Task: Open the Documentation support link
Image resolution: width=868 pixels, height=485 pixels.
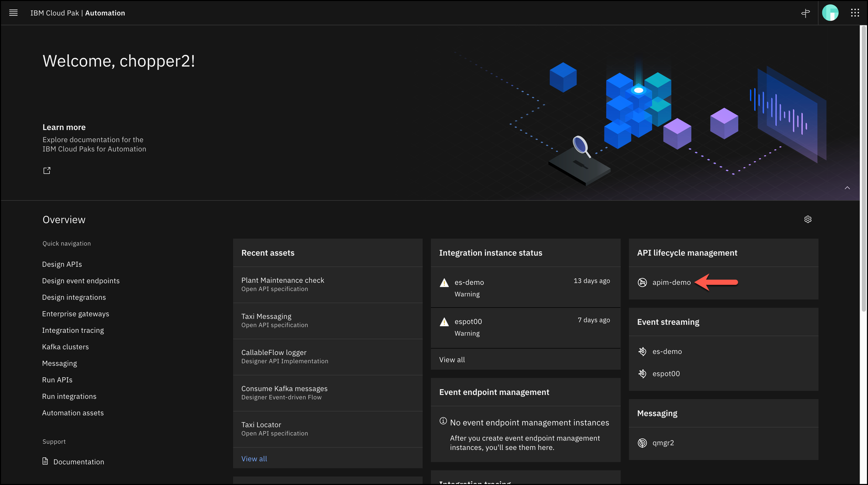Action: click(x=78, y=462)
